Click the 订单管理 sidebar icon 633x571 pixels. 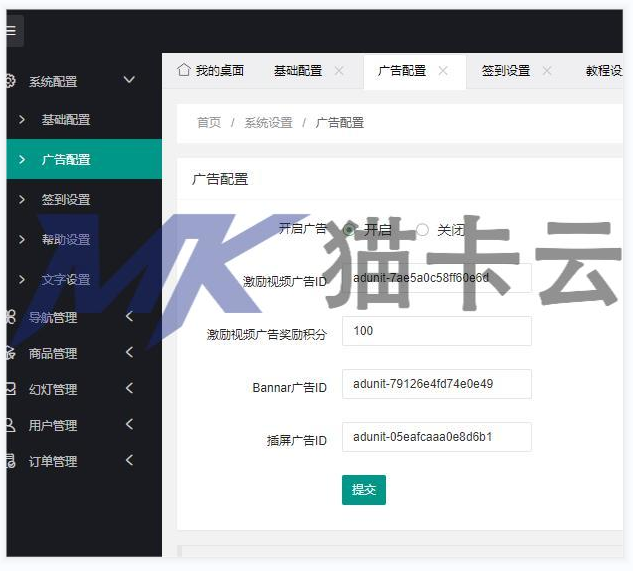10,461
